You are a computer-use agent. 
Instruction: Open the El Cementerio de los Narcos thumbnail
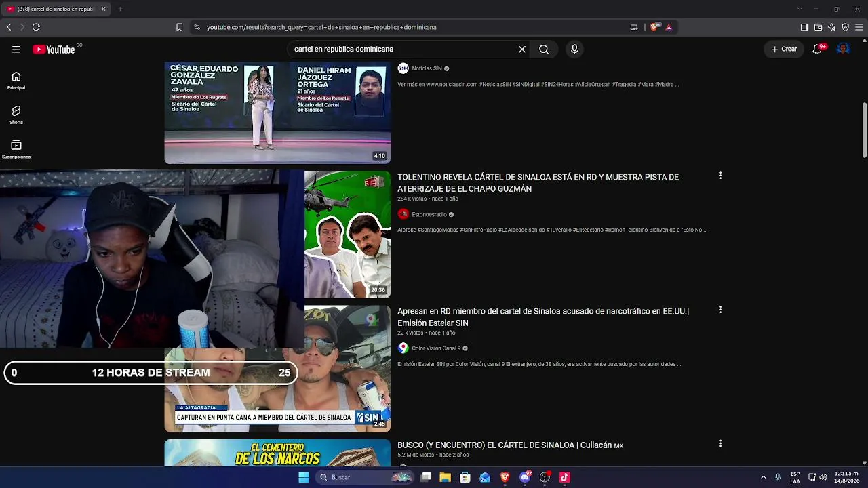coord(277,453)
